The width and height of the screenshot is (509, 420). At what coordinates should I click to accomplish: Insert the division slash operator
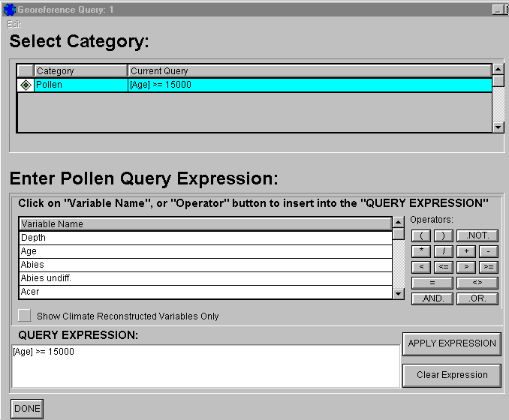click(443, 251)
